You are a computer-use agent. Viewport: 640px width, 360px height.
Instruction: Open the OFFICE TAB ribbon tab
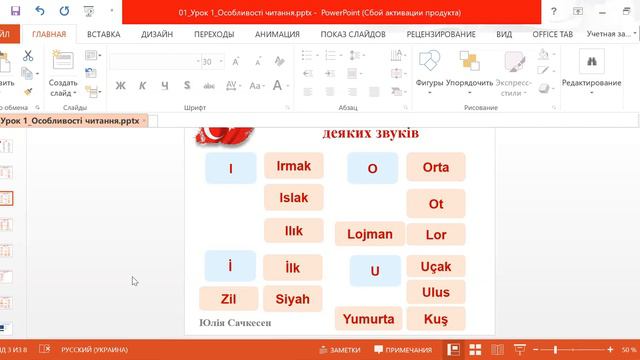pyautogui.click(x=553, y=34)
